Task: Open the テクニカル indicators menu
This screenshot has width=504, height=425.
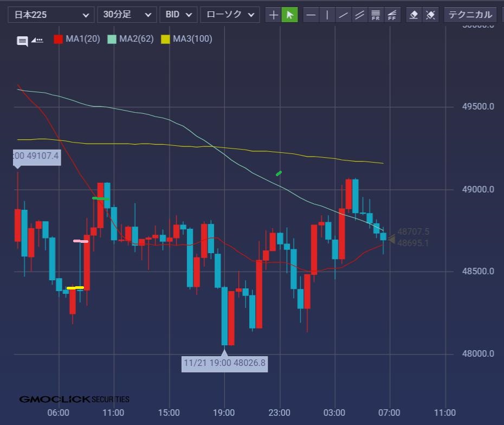Action: (x=470, y=15)
